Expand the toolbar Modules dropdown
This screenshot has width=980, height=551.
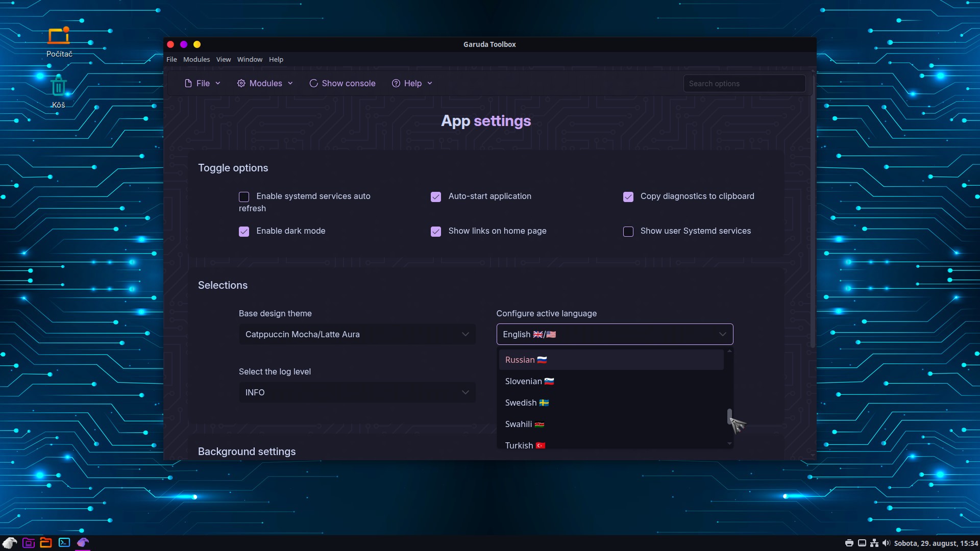coord(265,83)
